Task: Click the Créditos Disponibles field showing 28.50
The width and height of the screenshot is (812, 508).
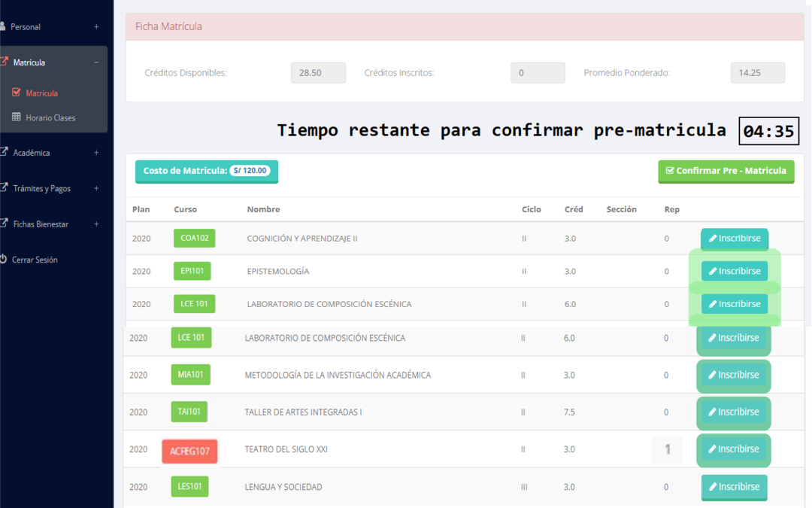Action: (x=318, y=72)
